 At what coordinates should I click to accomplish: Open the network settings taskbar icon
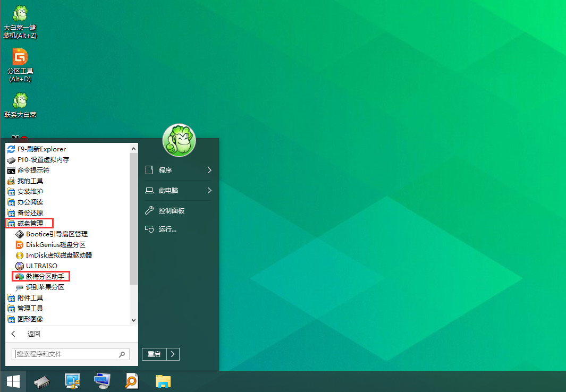click(72, 381)
